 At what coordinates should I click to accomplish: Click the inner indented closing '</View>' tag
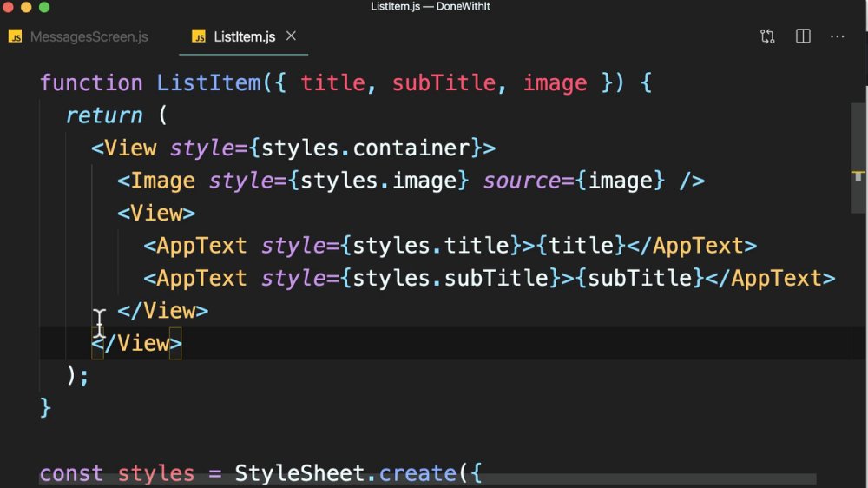[163, 311]
